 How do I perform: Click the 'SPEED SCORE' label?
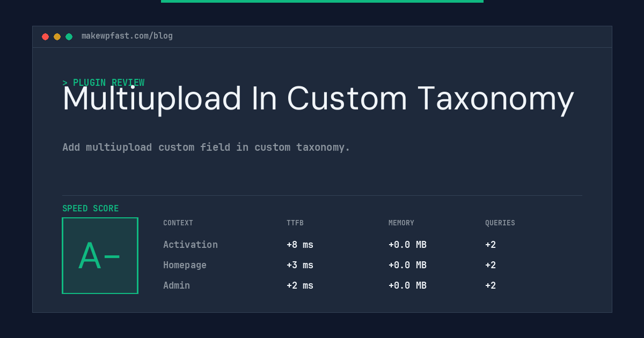tap(91, 208)
